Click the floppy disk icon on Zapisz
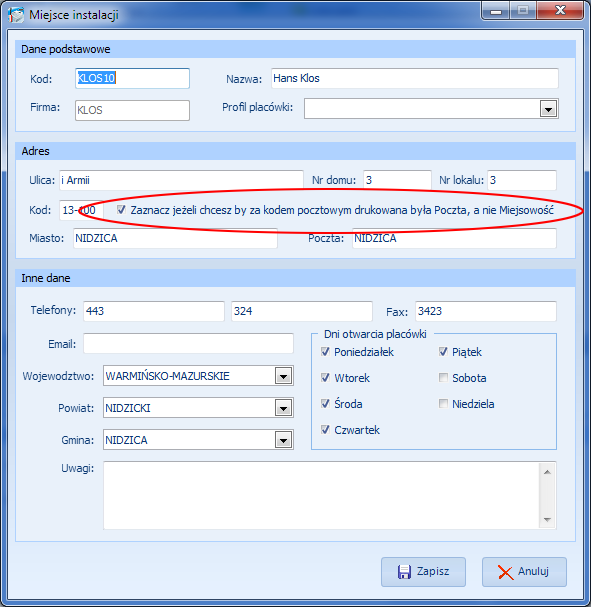The width and height of the screenshot is (591, 607). coord(404,572)
